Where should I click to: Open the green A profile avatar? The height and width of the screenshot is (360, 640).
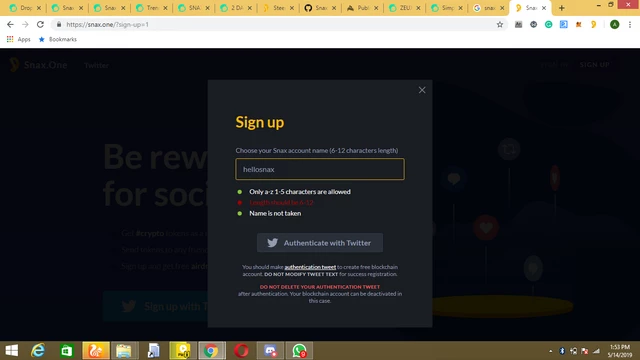click(x=614, y=24)
